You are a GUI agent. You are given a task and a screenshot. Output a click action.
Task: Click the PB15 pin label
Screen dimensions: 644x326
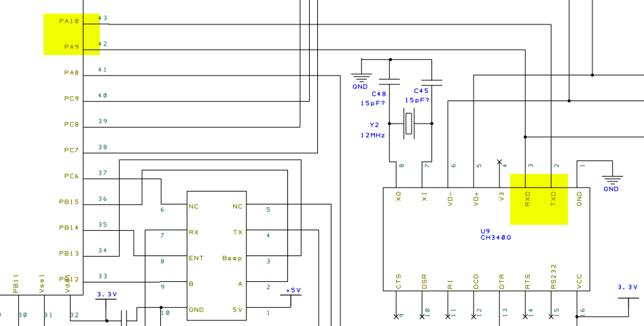[69, 202]
